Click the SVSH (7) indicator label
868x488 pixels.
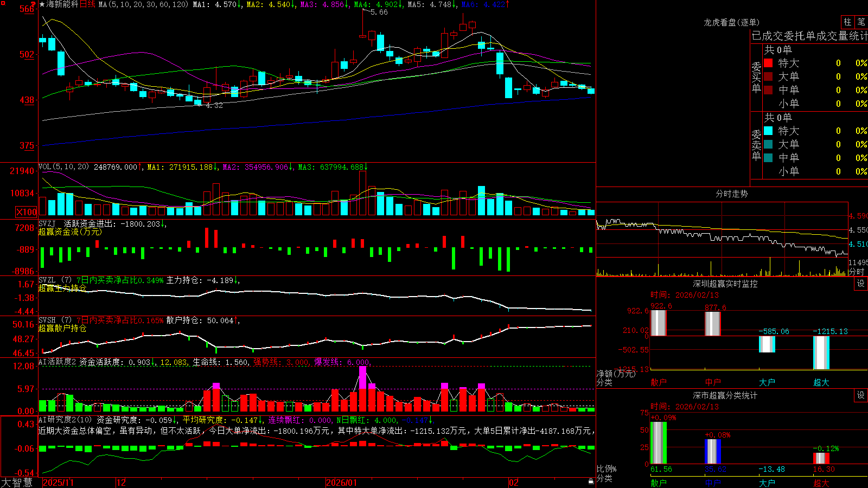[55, 320]
